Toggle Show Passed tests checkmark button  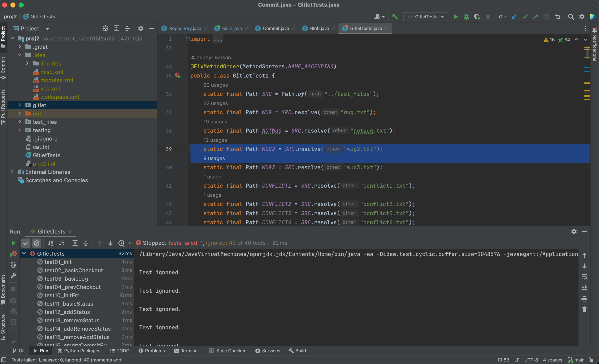(26, 243)
